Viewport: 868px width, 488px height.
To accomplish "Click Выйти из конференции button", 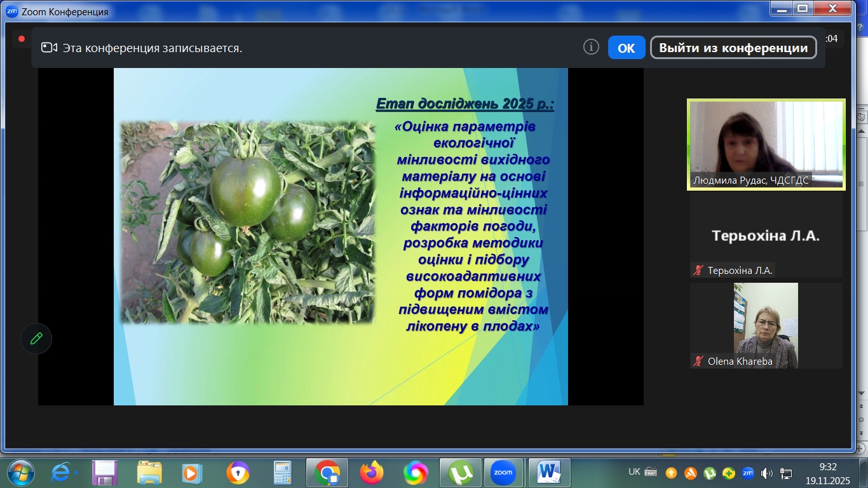I will 733,48.
